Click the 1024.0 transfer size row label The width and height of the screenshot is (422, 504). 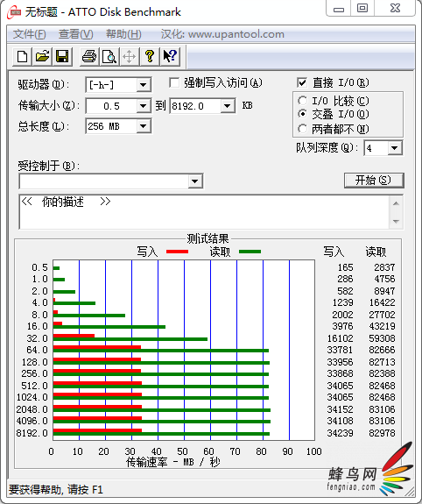[x=32, y=397]
